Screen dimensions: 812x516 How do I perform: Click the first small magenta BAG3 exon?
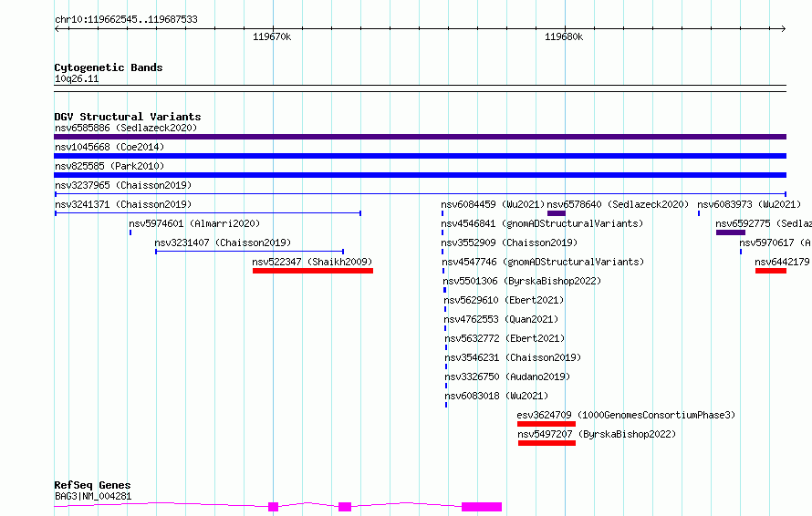click(274, 507)
